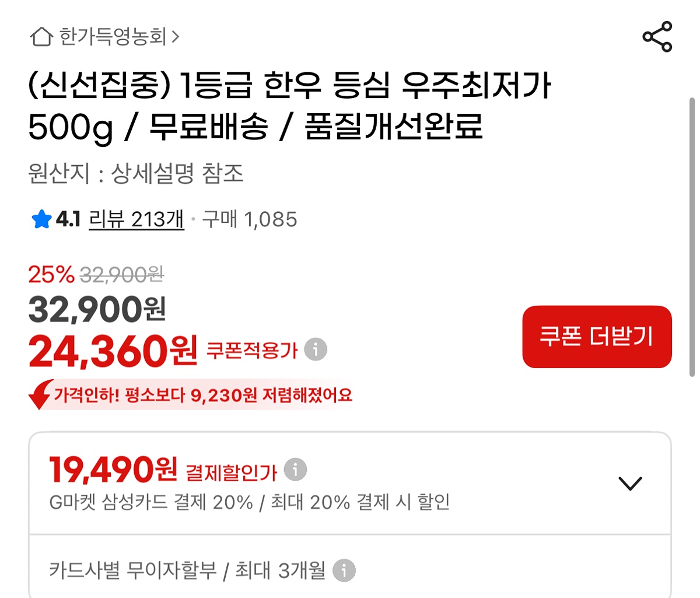Tap the info icon next to 결제할인가
The height and width of the screenshot is (598, 700).
pyautogui.click(x=295, y=469)
